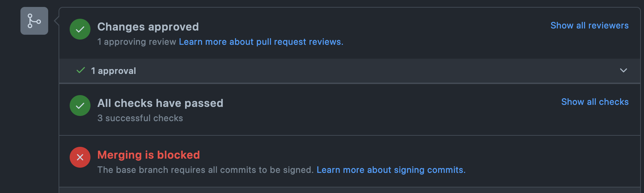Open Learn more about signing commits
Image resolution: width=644 pixels, height=193 pixels.
391,170
